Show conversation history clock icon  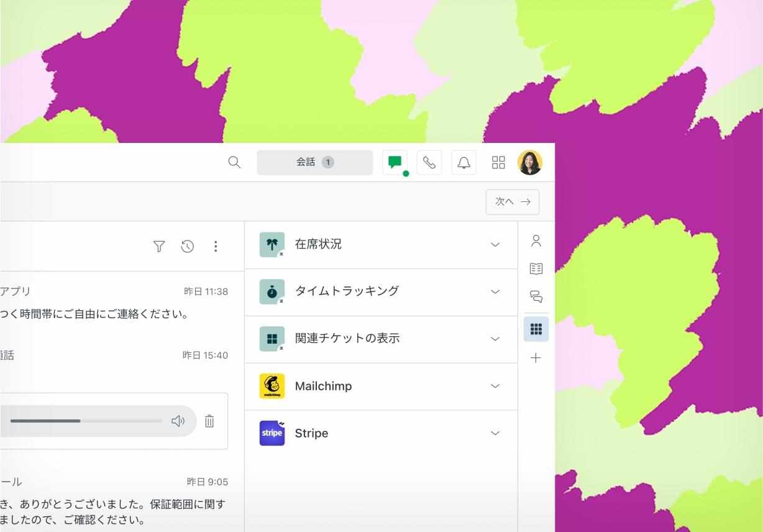(188, 247)
